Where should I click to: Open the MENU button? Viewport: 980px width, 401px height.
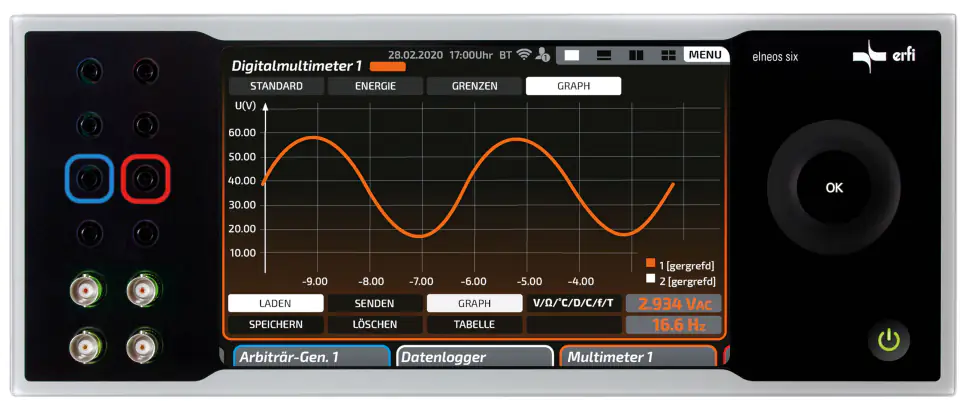coord(706,55)
